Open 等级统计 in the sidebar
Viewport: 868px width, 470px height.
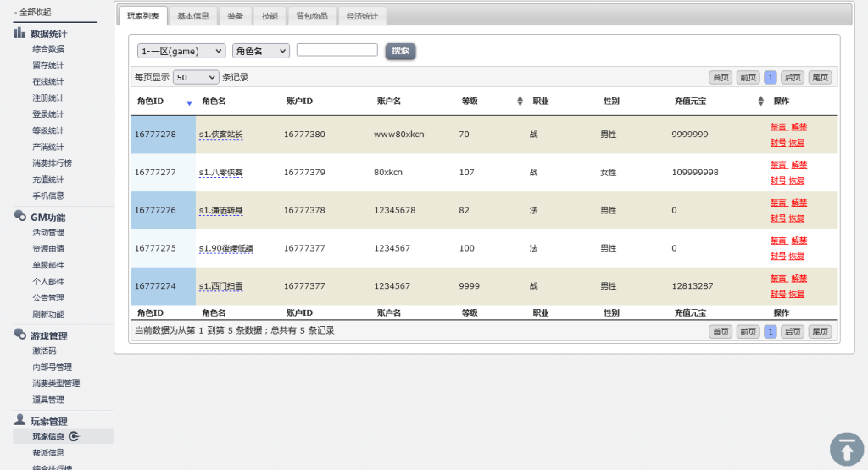point(48,130)
